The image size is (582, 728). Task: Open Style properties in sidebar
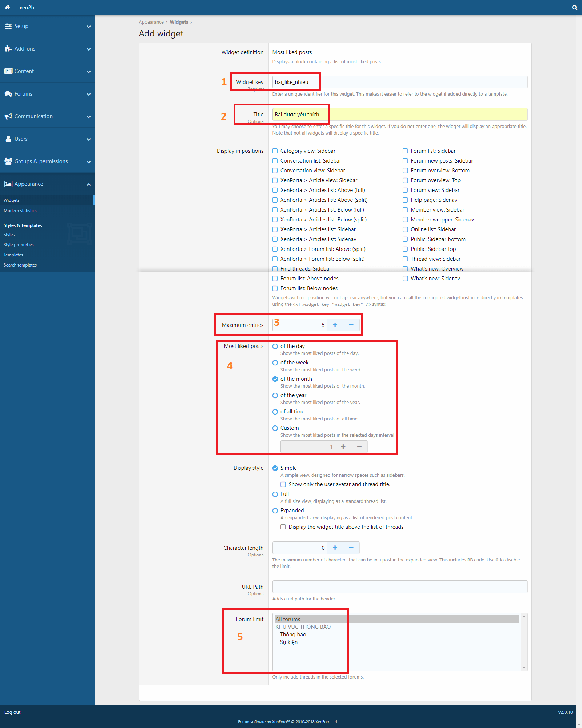[19, 245]
